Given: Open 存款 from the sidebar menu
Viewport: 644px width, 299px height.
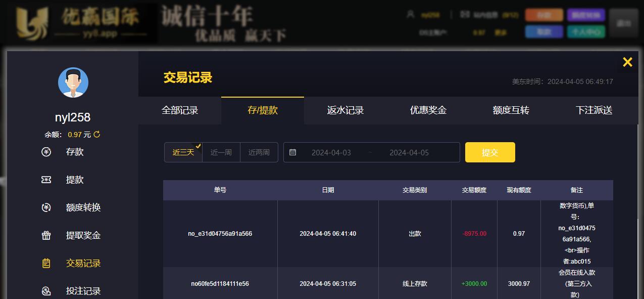Looking at the screenshot, I should (x=75, y=152).
